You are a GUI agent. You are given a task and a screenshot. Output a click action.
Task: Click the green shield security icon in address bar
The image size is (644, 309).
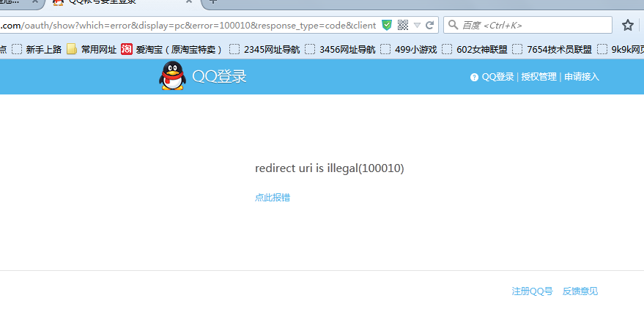point(387,26)
